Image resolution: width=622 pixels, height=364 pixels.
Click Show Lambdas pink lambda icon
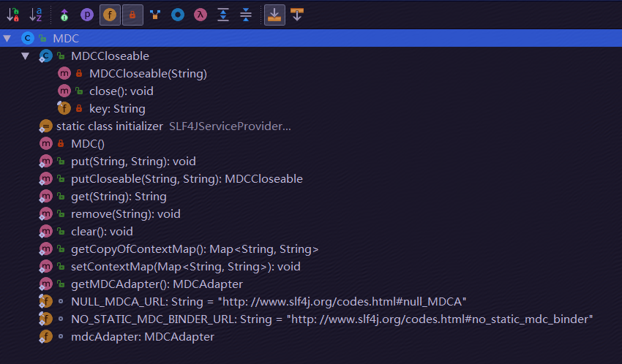pyautogui.click(x=201, y=15)
